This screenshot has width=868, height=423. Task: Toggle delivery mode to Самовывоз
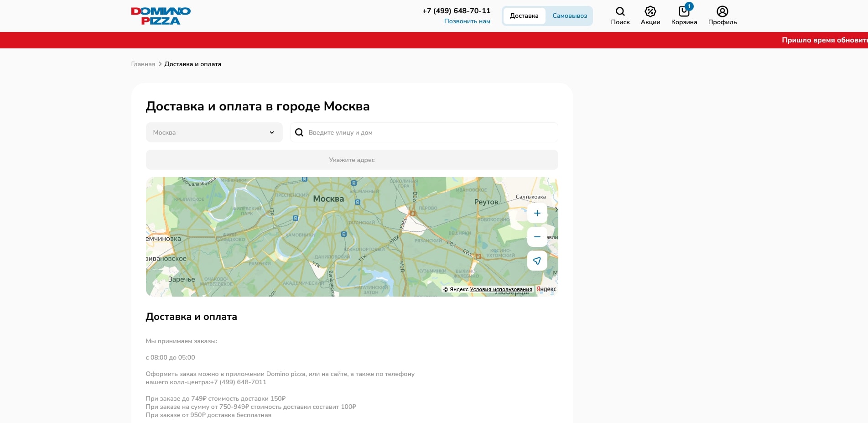[569, 15]
